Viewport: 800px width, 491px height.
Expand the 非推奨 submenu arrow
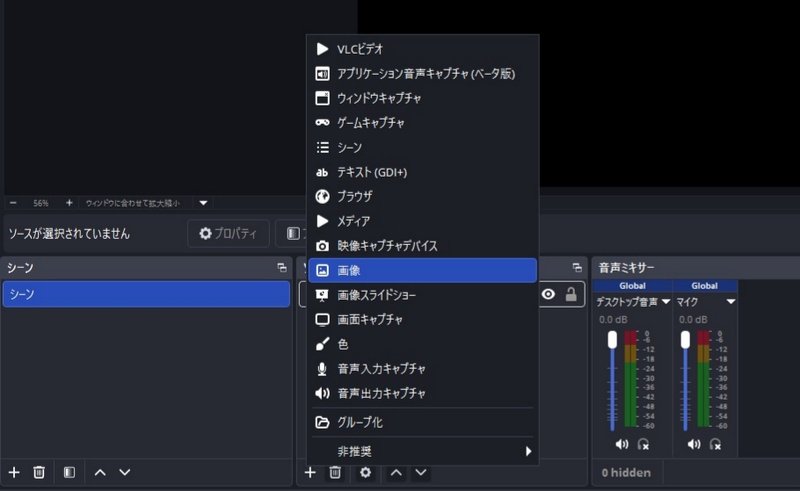pos(528,451)
